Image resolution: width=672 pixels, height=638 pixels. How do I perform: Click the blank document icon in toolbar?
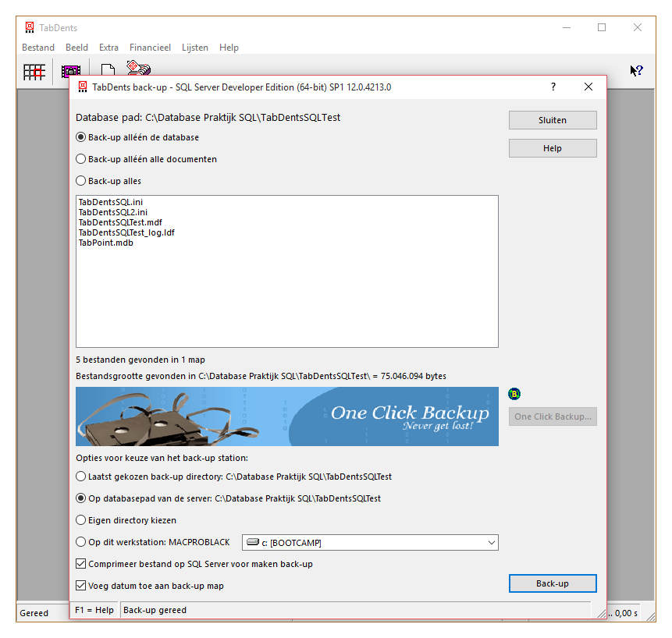108,69
